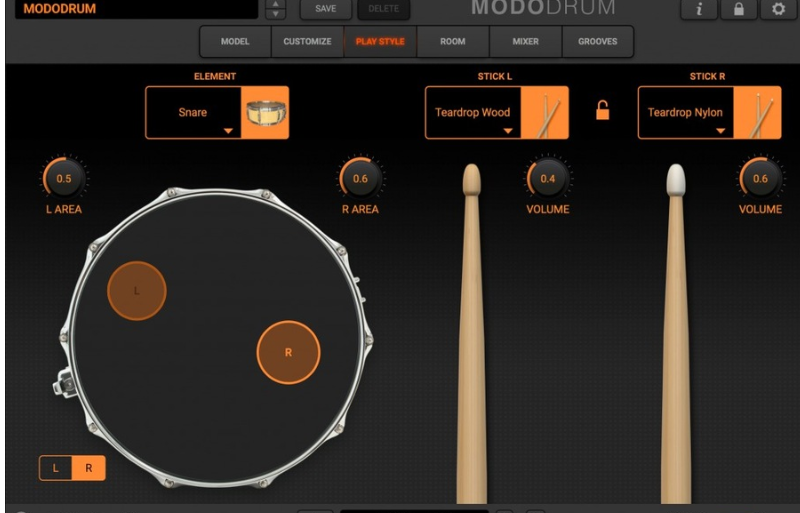Click the Save button
Image resolution: width=800 pixels, height=513 pixels.
tap(326, 9)
